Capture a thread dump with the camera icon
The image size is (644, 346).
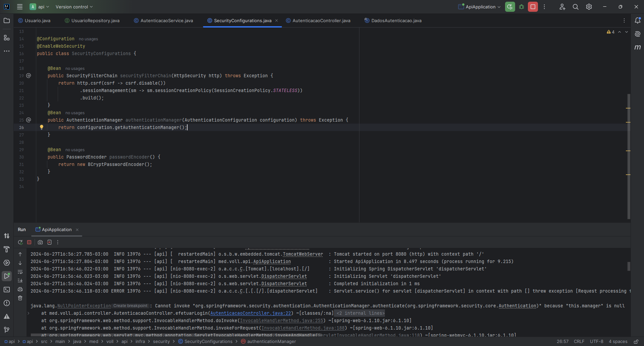click(40, 242)
